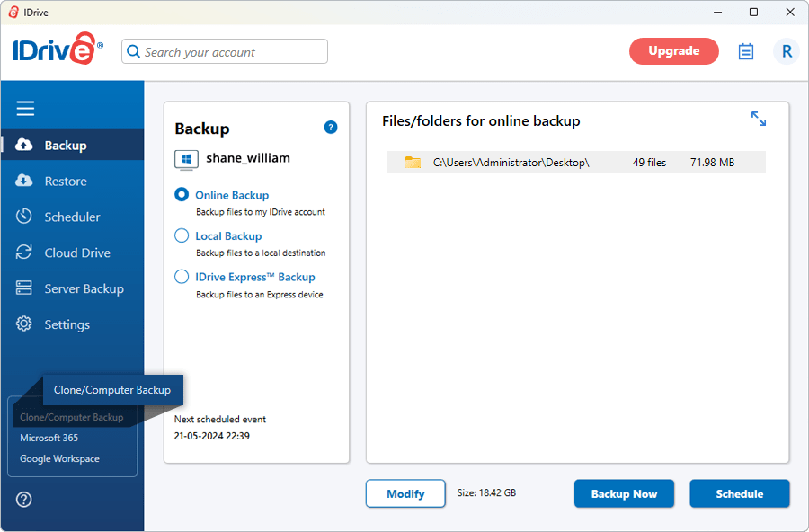Open Google Workspace in sidebar

click(60, 458)
